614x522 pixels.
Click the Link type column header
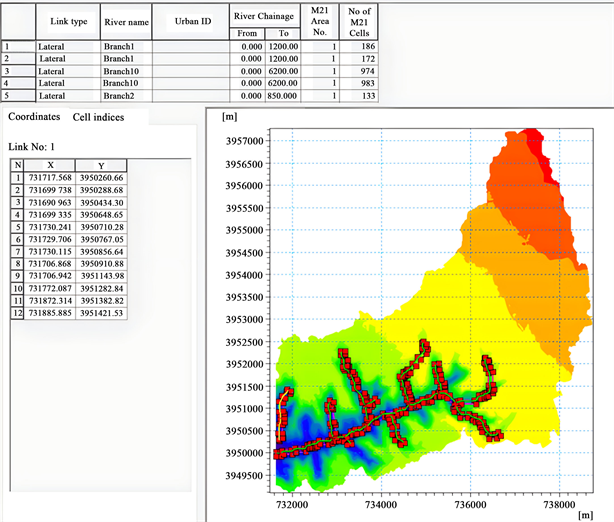click(67, 21)
